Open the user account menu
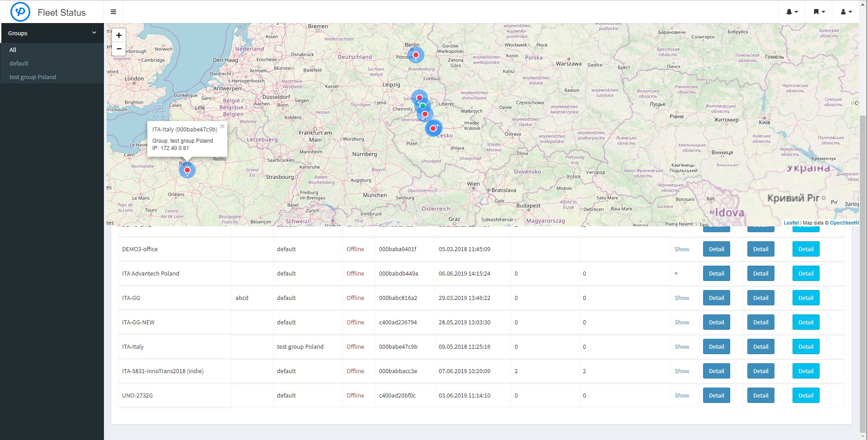The width and height of the screenshot is (868, 440). click(x=846, y=12)
